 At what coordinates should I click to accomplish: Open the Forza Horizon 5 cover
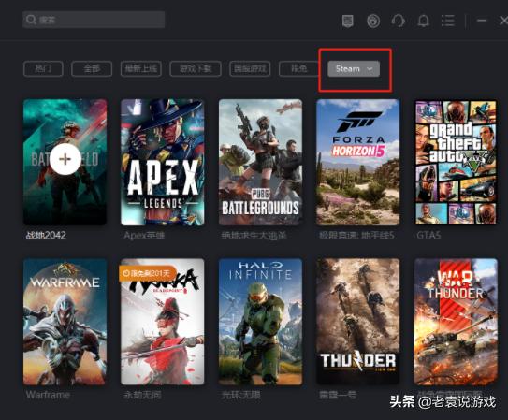358,162
